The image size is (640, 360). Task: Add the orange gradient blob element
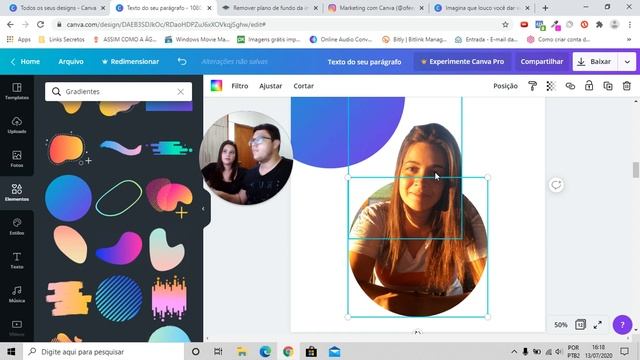(68, 149)
